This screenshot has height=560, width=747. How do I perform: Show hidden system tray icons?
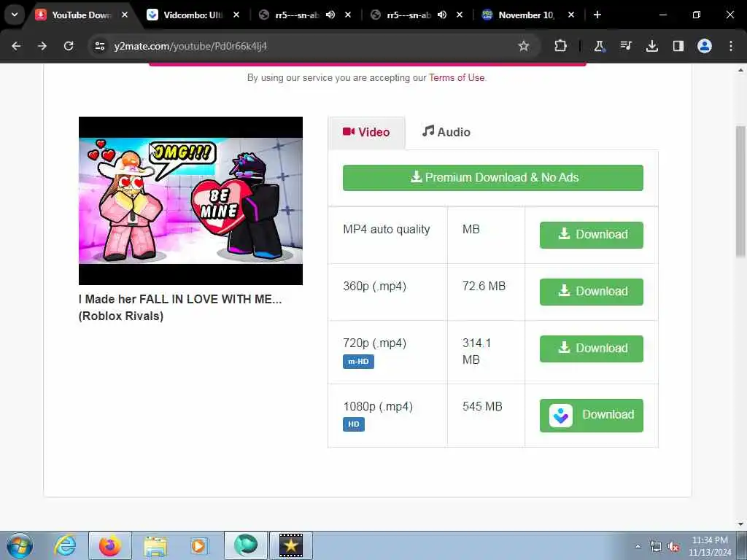point(638,546)
